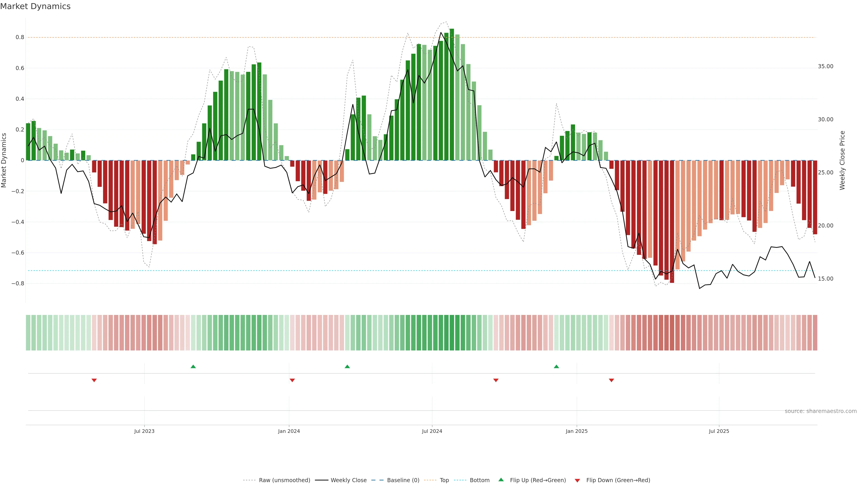Click the Jul 2024 x-axis label
Screen dimensions: 868x488
point(432,431)
